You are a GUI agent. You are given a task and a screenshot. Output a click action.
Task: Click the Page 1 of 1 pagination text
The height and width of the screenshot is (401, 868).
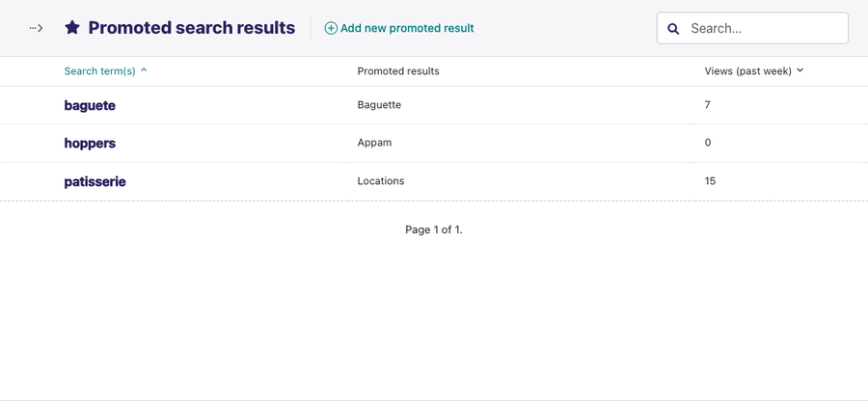(433, 229)
